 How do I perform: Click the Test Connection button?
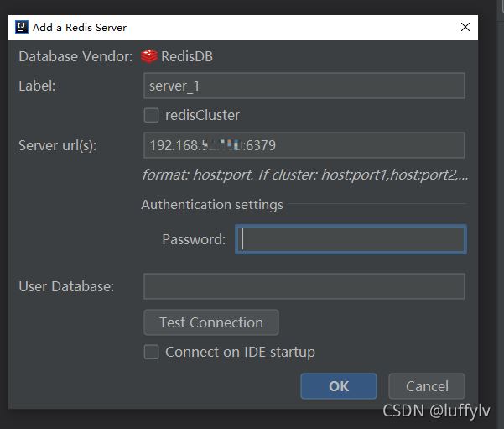click(x=211, y=322)
